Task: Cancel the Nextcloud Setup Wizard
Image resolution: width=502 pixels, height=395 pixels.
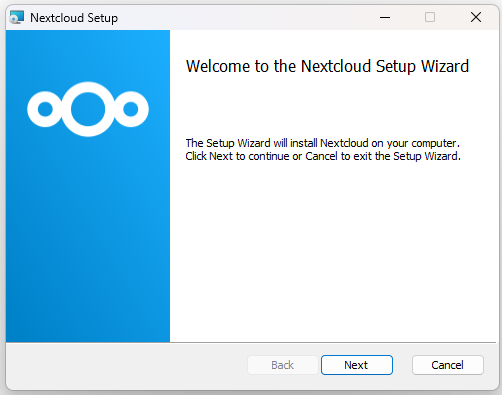Action: pos(448,365)
